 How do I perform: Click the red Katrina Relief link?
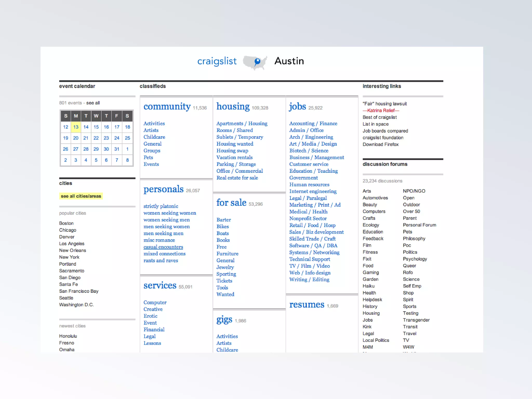pyautogui.click(x=381, y=110)
